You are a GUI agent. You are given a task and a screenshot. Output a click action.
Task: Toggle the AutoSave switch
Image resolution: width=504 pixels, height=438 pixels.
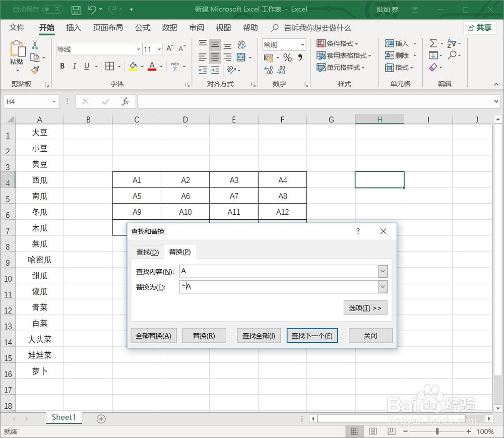point(53,9)
